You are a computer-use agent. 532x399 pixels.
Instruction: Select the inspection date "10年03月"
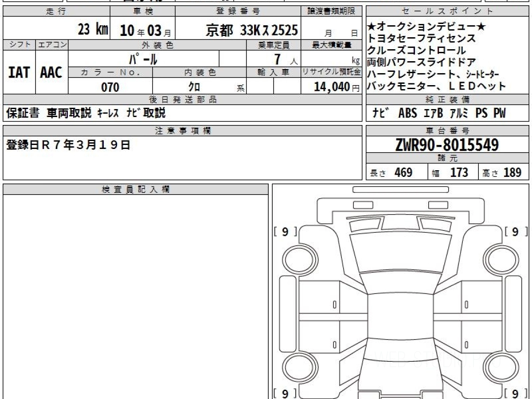click(x=145, y=31)
